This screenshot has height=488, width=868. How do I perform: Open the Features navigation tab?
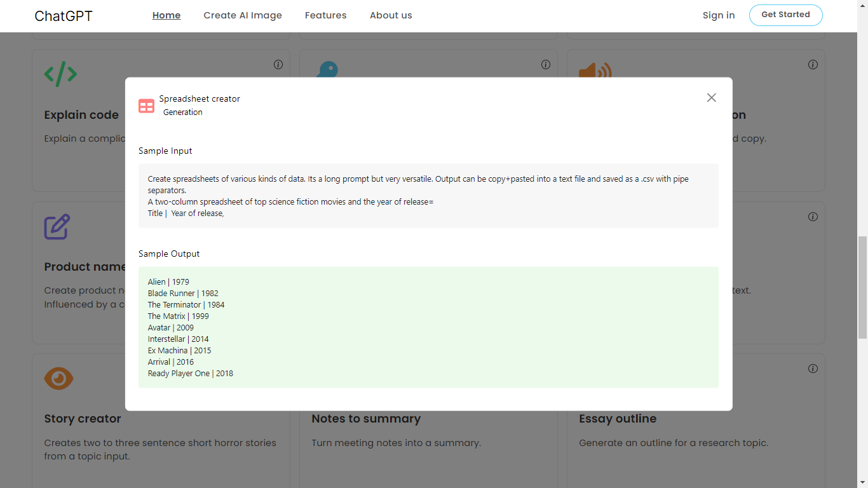click(325, 15)
